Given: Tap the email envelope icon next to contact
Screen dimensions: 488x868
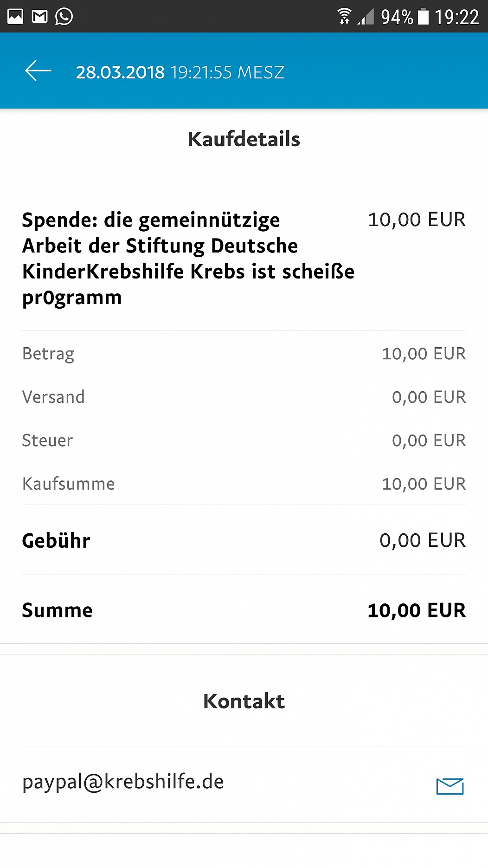Looking at the screenshot, I should point(450,786).
